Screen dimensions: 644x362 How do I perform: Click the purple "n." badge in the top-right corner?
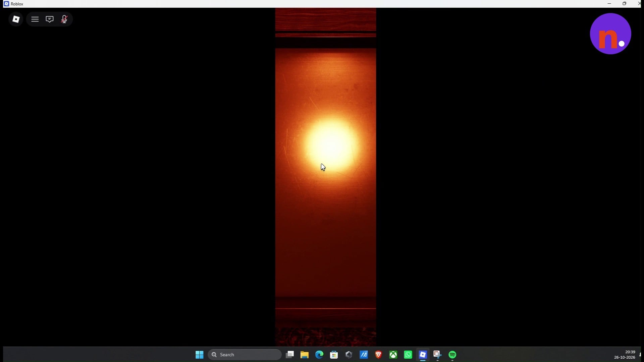pos(610,34)
